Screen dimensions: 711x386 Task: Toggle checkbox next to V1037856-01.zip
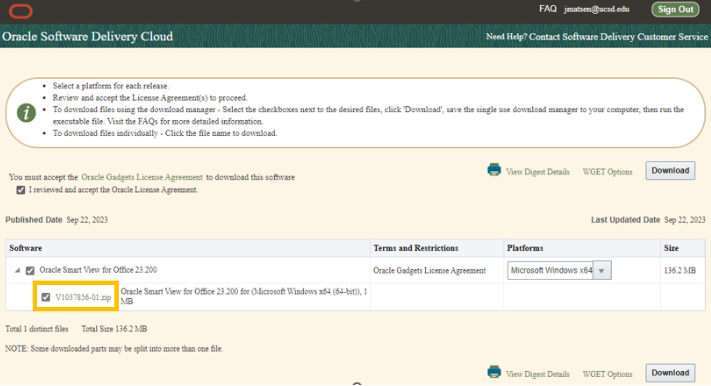pyautogui.click(x=46, y=297)
